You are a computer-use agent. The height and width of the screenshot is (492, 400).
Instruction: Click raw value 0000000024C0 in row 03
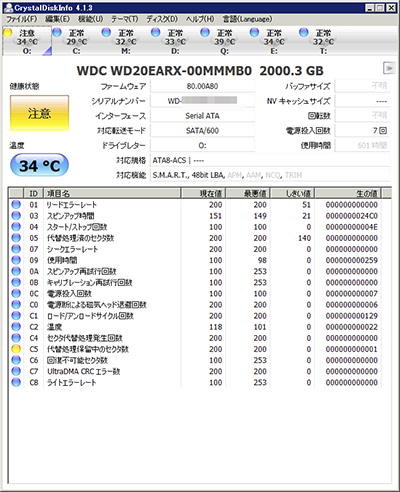coord(352,216)
